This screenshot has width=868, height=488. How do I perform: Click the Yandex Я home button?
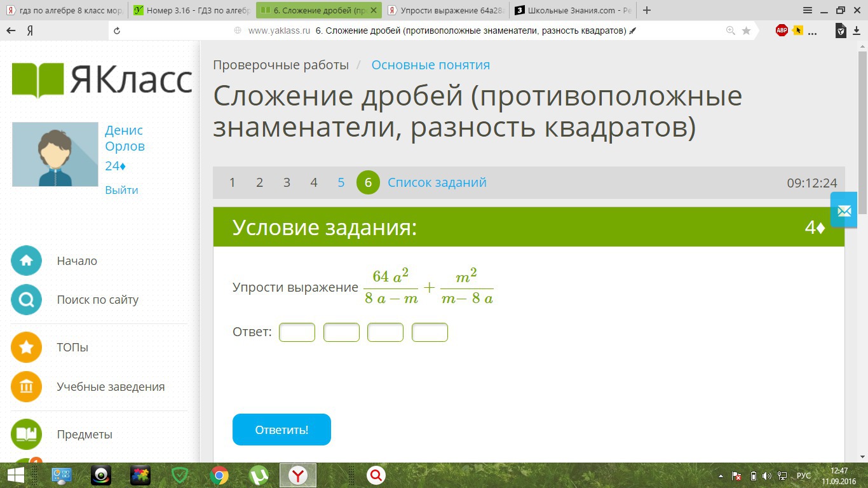(x=30, y=30)
